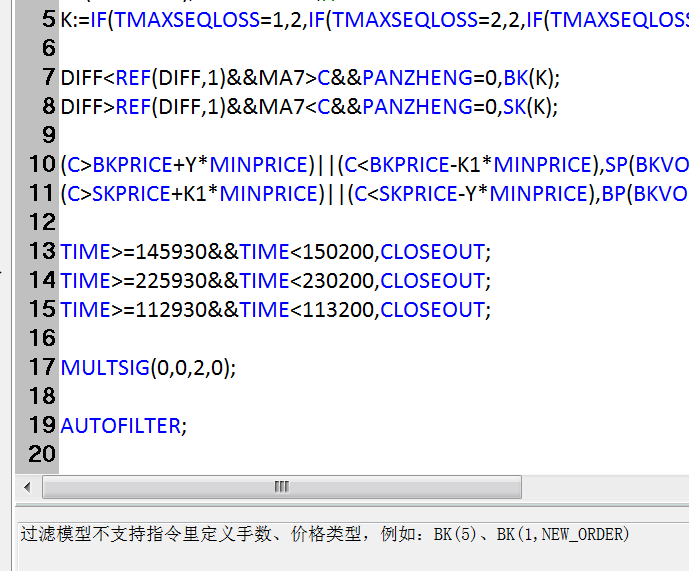Screen dimensions: 689x571
Task: Click the value 113200 on line 15
Action: click(338, 310)
